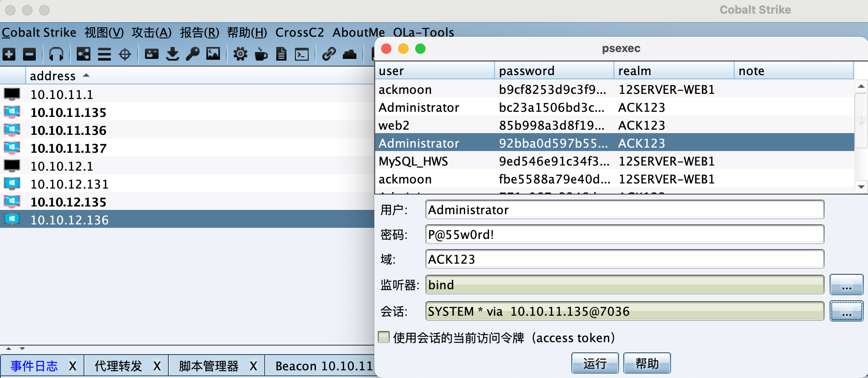Screen dimensions: 868x378
Task: Open the 攻击(A) menu
Action: click(x=151, y=32)
